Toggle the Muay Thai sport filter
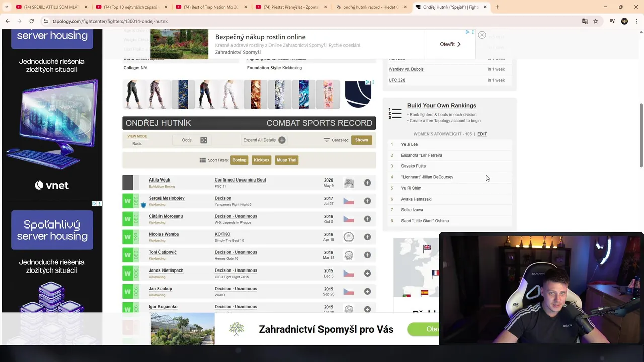The height and width of the screenshot is (362, 644). tap(286, 160)
